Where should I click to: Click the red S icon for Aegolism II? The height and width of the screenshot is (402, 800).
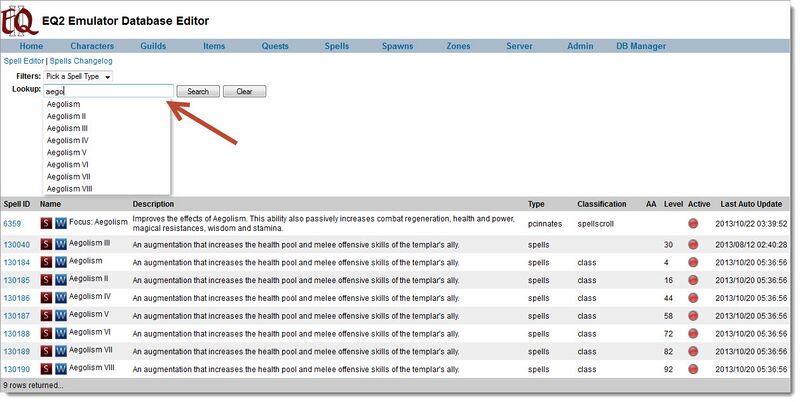click(x=46, y=280)
